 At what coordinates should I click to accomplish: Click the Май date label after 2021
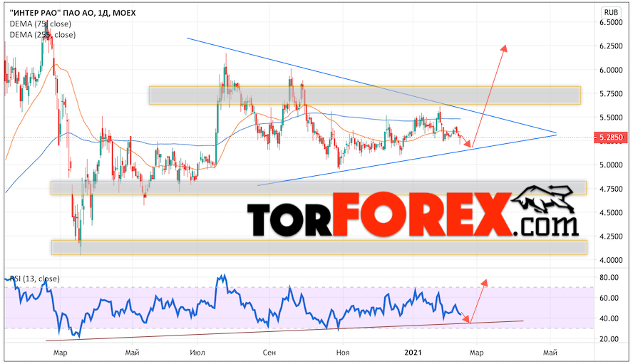(x=550, y=353)
